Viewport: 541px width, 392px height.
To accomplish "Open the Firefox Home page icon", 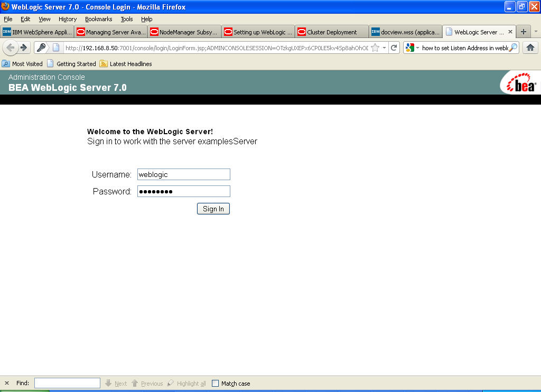I will (530, 48).
